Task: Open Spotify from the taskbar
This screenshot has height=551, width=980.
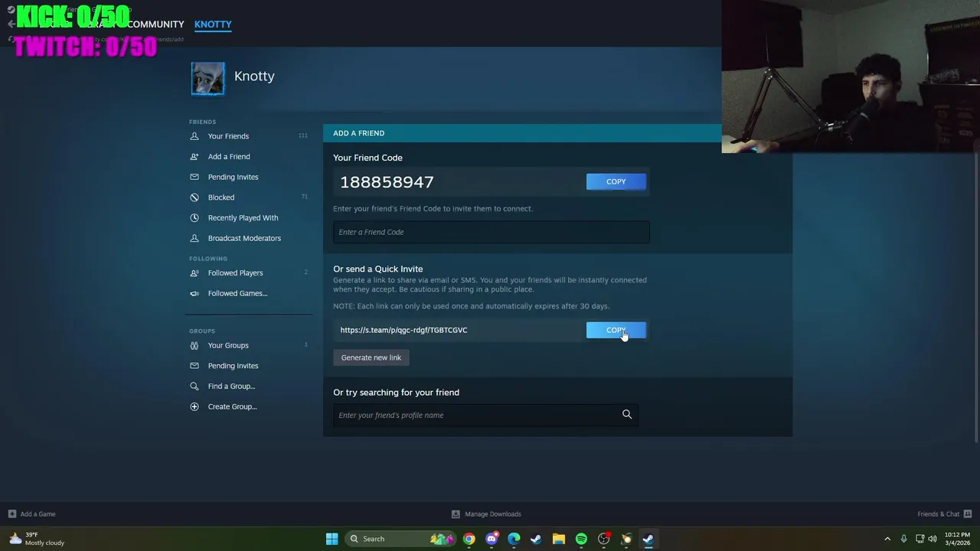Action: point(581,539)
